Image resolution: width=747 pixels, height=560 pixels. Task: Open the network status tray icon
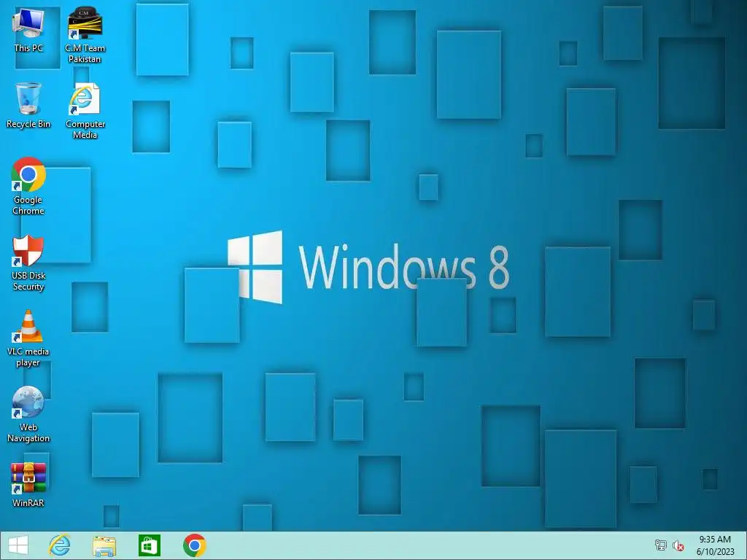(x=660, y=545)
